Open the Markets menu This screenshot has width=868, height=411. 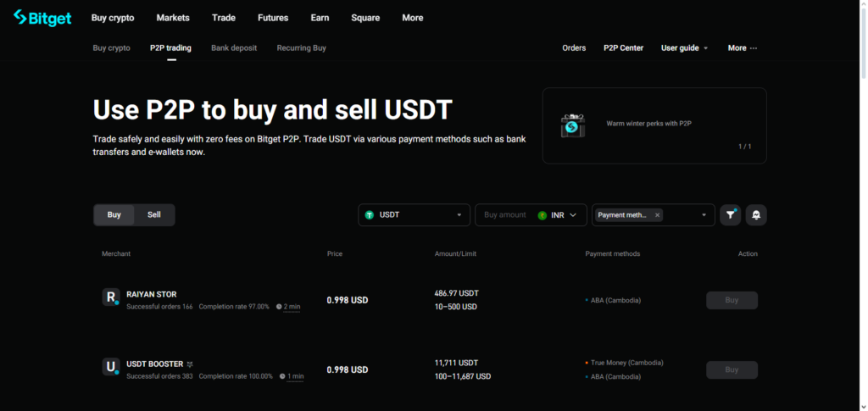[x=173, y=18]
